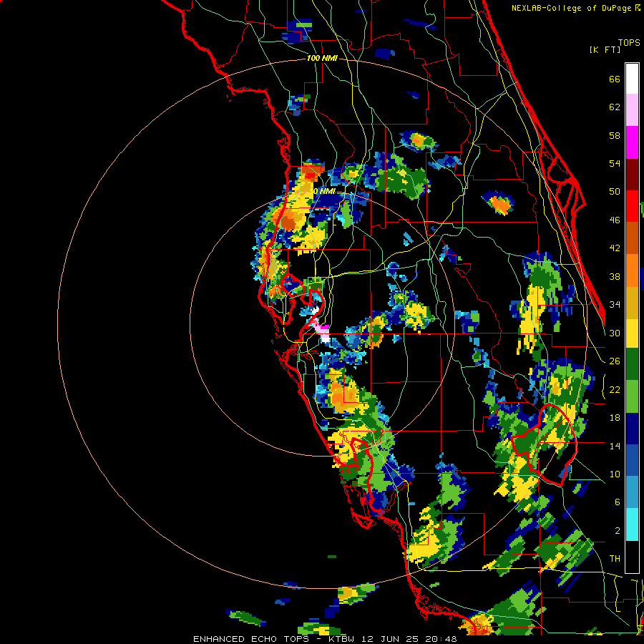Click the 46 value on the legend

[615, 220]
